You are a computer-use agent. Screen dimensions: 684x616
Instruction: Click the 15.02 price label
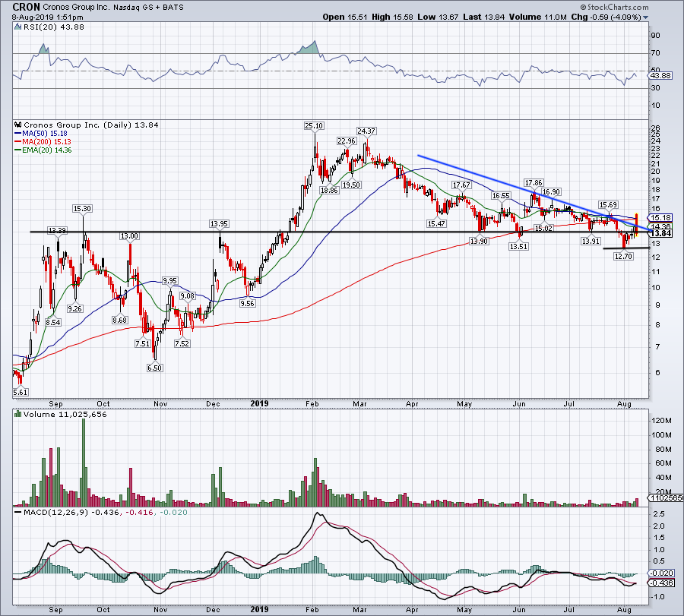(x=543, y=228)
